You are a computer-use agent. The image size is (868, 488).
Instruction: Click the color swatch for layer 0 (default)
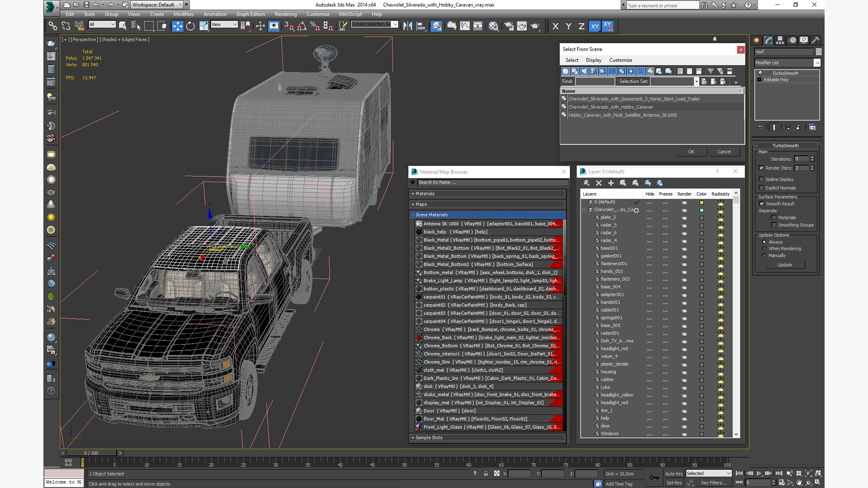pos(702,202)
